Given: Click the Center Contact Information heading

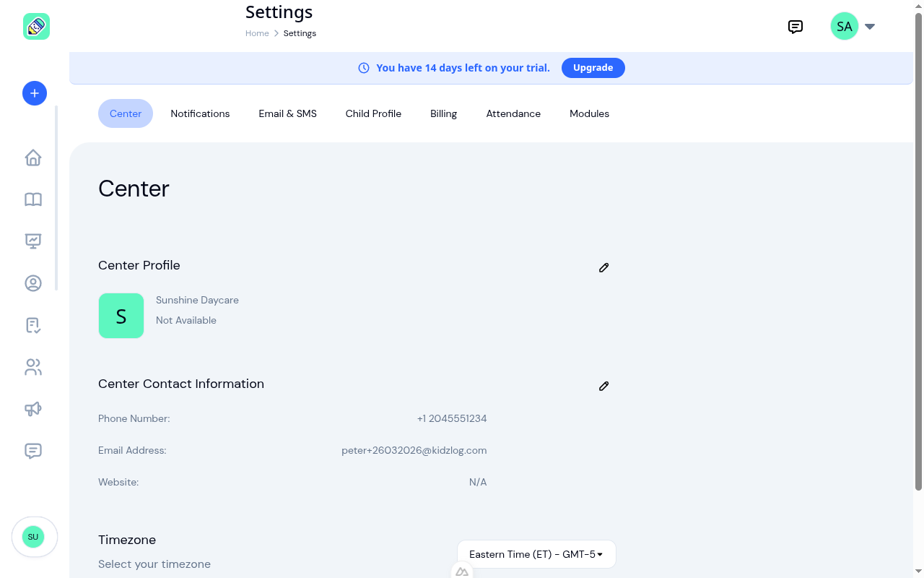Looking at the screenshot, I should click(181, 384).
